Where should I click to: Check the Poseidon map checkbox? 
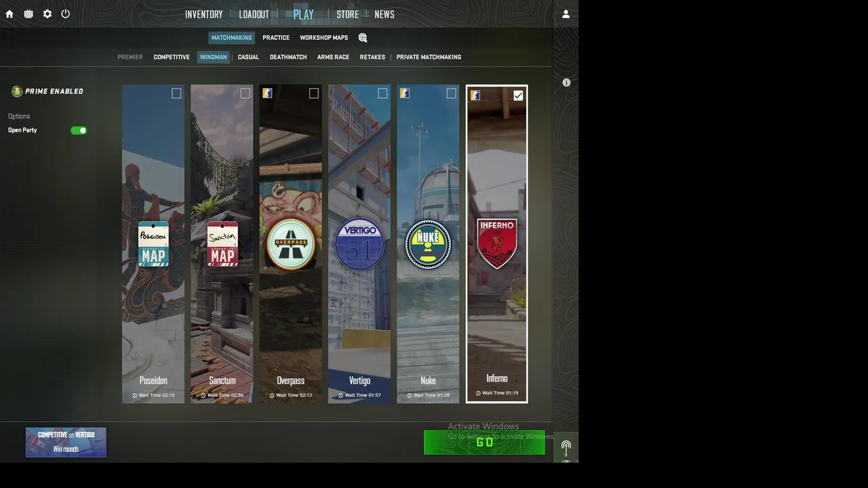176,94
